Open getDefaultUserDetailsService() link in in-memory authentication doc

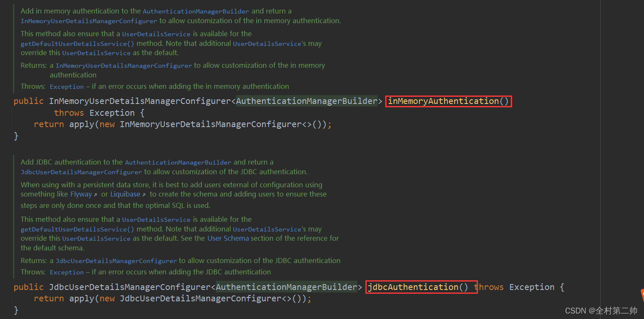(78, 44)
